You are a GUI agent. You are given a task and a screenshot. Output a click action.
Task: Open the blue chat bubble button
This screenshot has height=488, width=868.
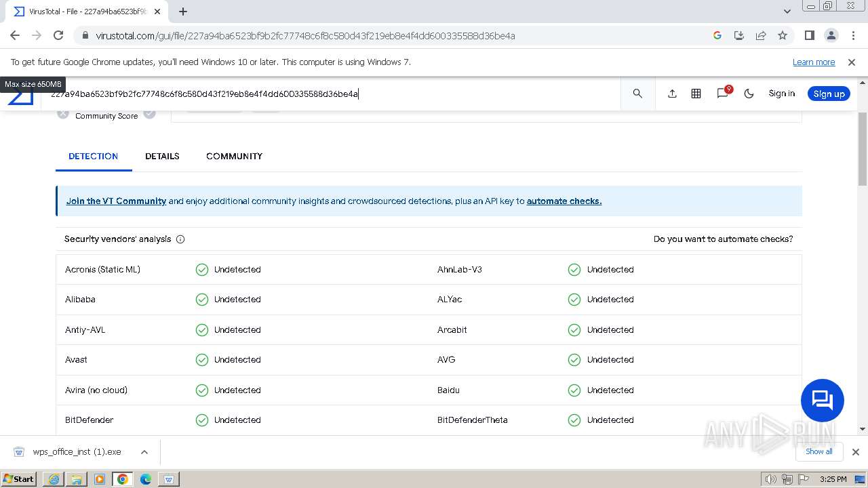(x=822, y=401)
